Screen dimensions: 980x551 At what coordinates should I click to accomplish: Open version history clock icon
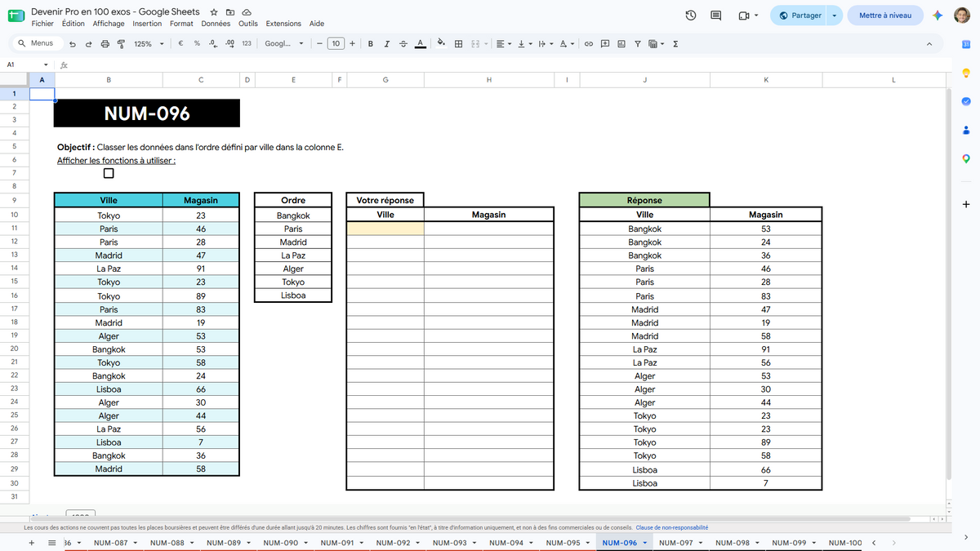tap(691, 16)
